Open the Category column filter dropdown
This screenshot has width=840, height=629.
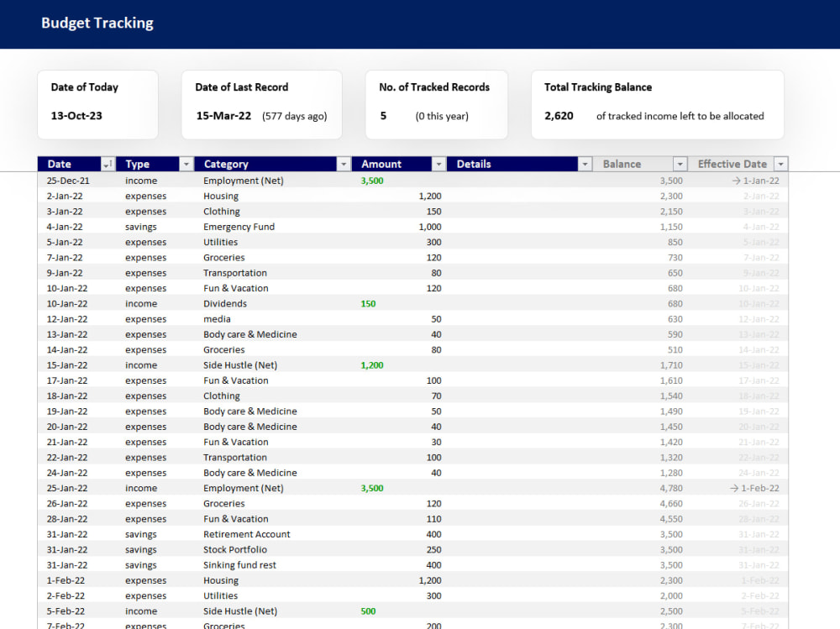tap(343, 164)
